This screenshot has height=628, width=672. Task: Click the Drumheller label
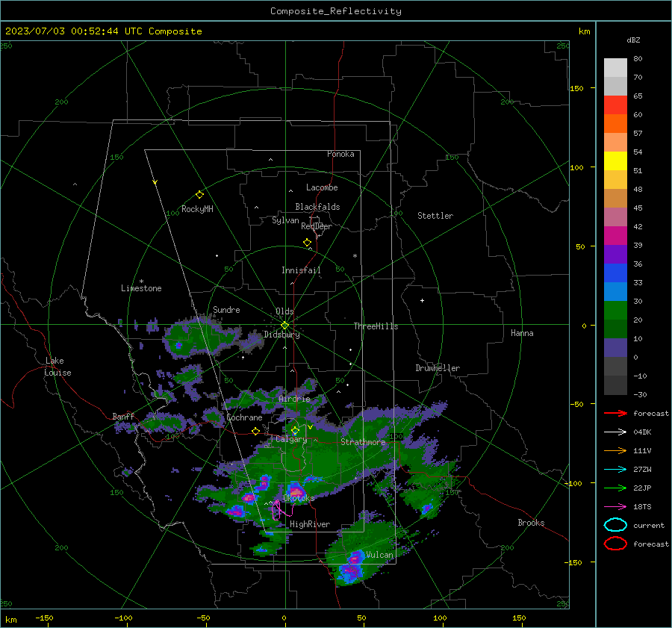(438, 368)
